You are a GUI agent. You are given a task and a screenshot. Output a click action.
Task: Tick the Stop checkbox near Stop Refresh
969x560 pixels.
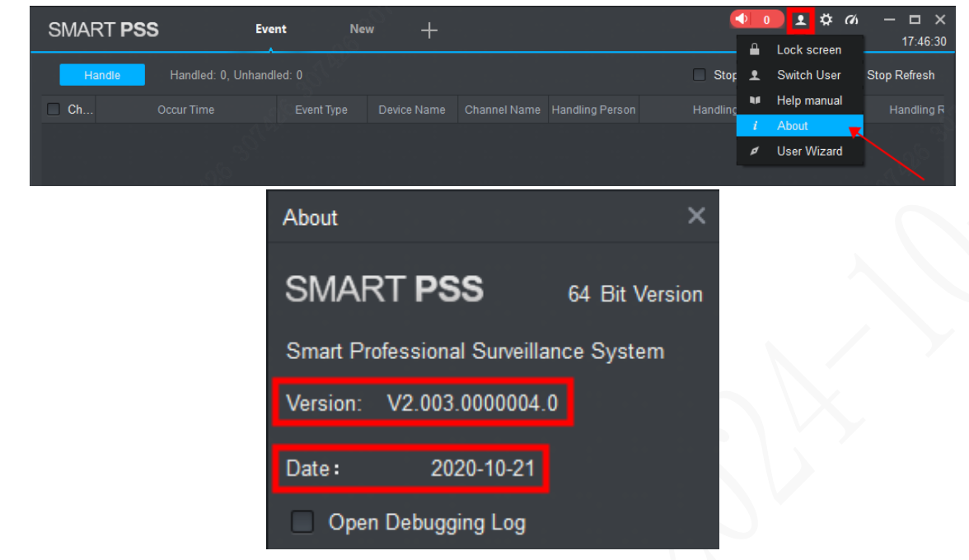click(699, 74)
